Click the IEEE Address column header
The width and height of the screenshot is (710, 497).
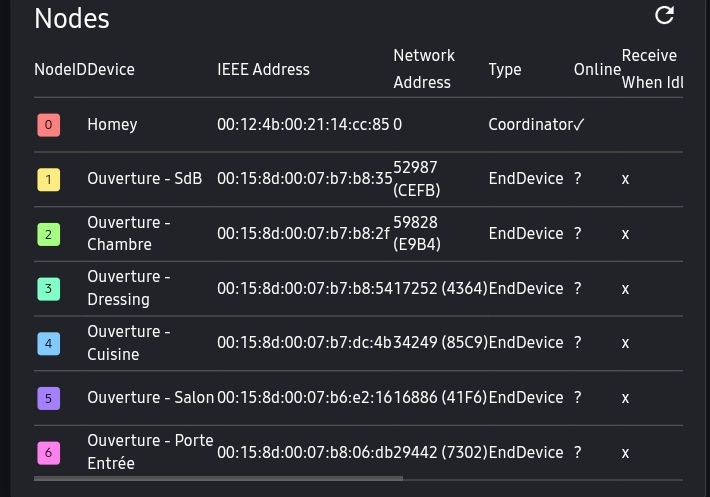coord(263,70)
